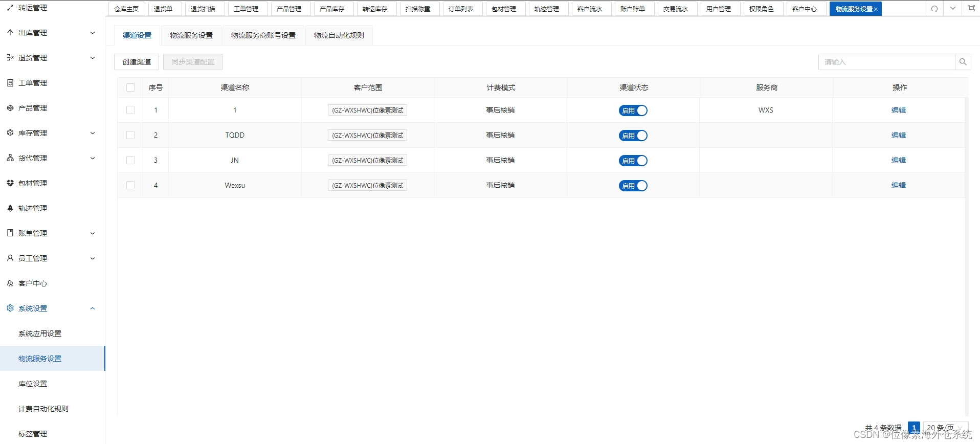
Task: Open the tab list dropdown arrow in top bar
Action: [953, 9]
